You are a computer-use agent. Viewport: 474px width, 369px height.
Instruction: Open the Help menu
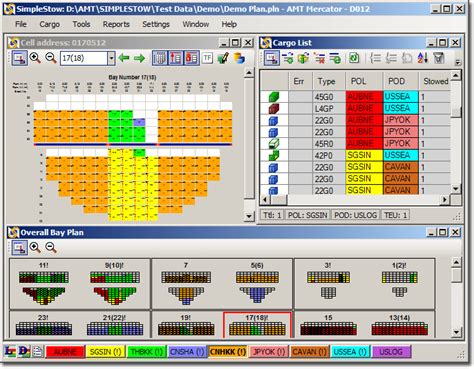[229, 24]
